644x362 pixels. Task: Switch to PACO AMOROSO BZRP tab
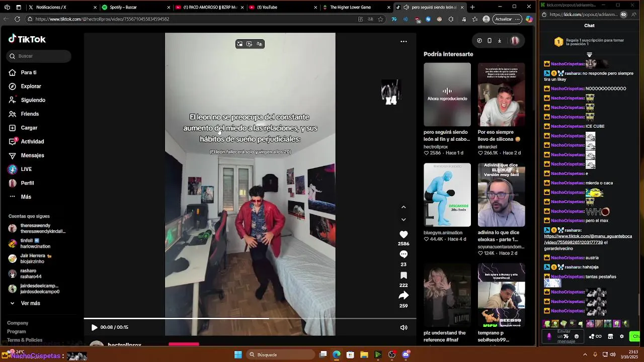tap(210, 7)
